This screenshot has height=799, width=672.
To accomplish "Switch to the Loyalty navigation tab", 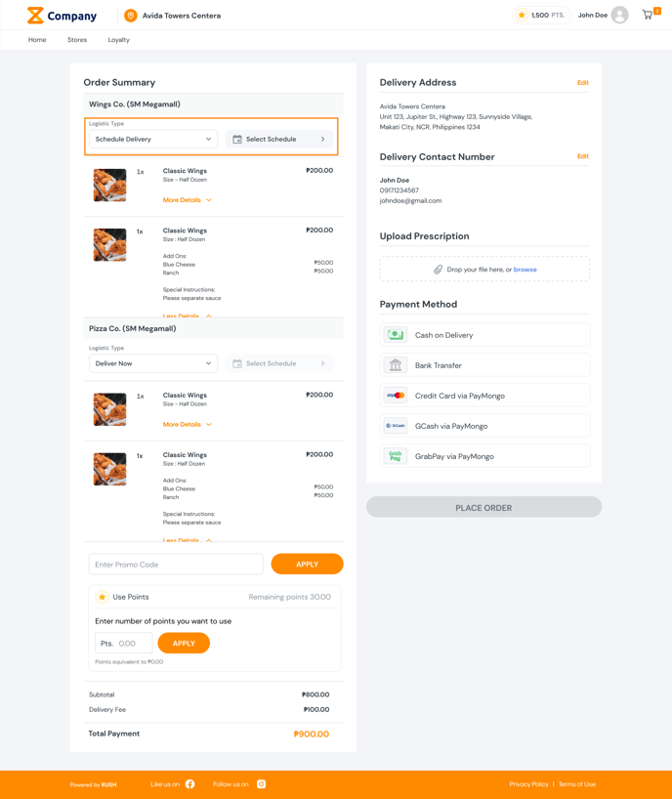I will click(x=118, y=39).
